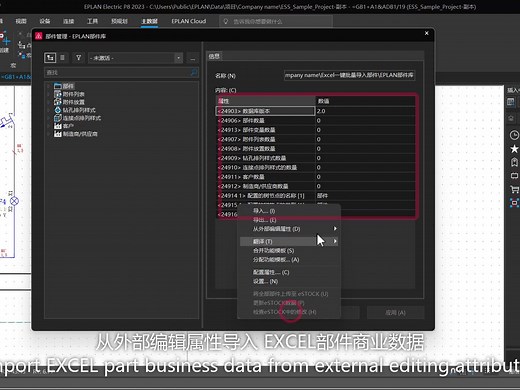Click the drilling pattern icon in tree
This screenshot has height=390, width=520.
pos(58,110)
